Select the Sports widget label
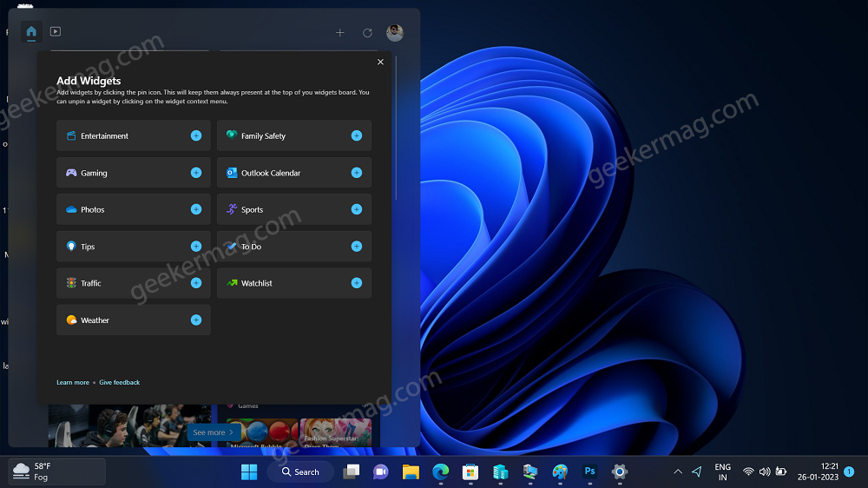868x488 pixels. tap(252, 209)
